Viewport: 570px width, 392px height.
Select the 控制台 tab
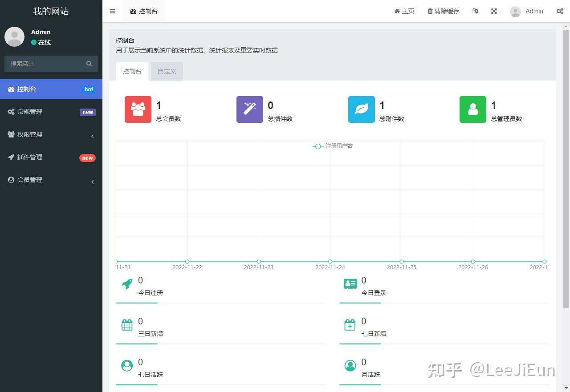(x=132, y=71)
